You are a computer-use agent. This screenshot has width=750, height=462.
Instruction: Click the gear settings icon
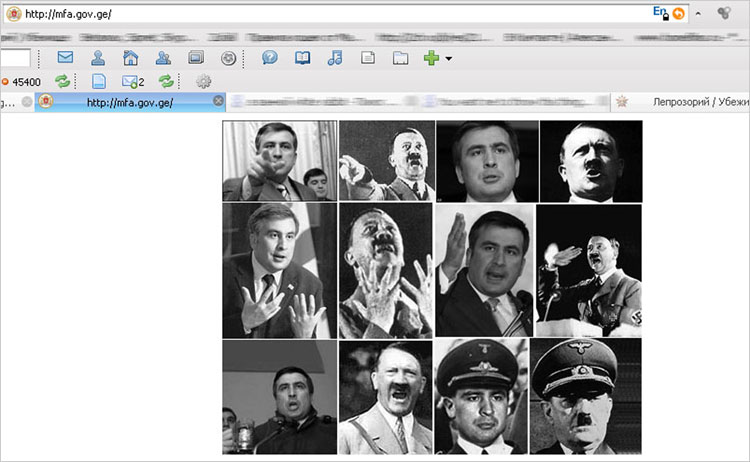pos(204,81)
